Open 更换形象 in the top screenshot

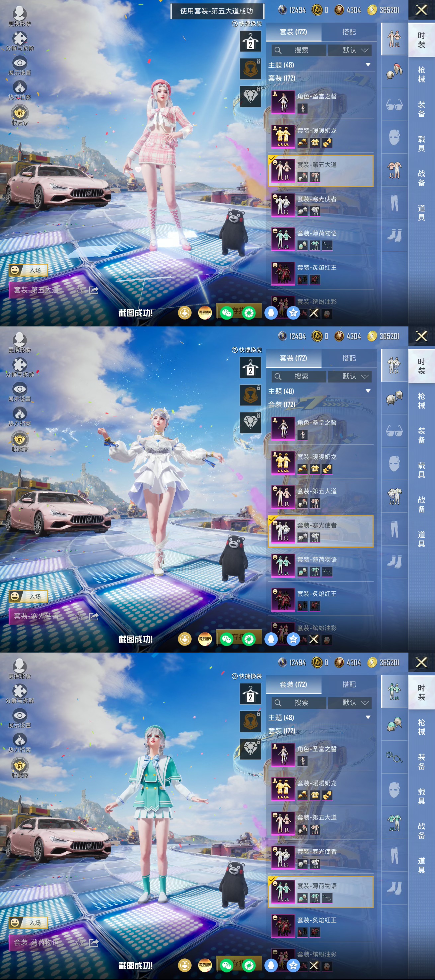tap(20, 16)
